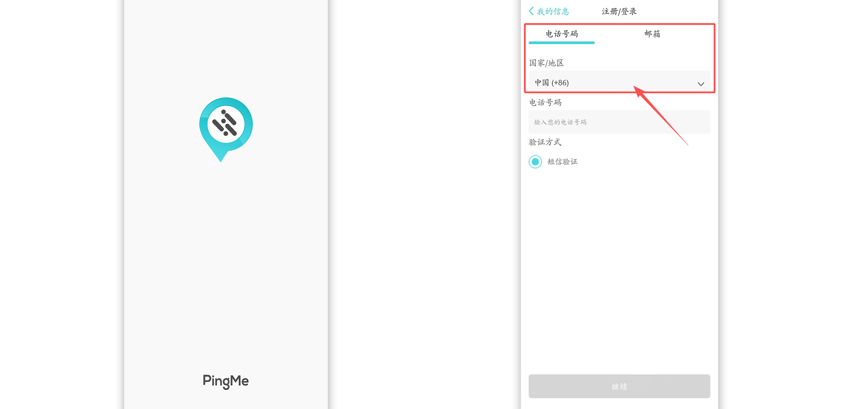The image size is (868, 409).
Task: Click the teal underline beneath phone tab
Action: (561, 43)
